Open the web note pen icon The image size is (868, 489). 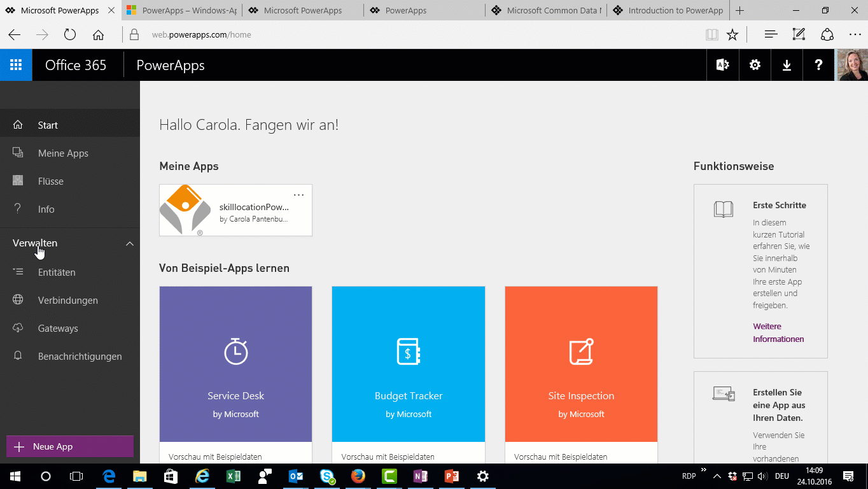(799, 34)
